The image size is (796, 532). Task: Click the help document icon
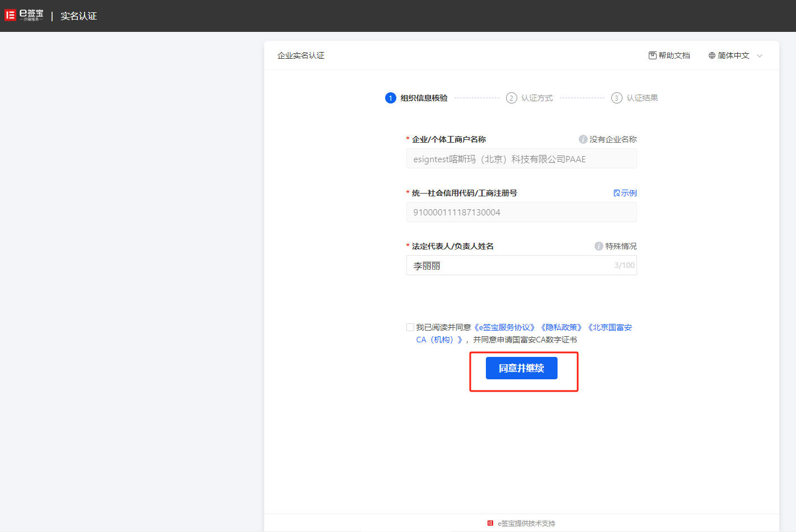click(652, 55)
